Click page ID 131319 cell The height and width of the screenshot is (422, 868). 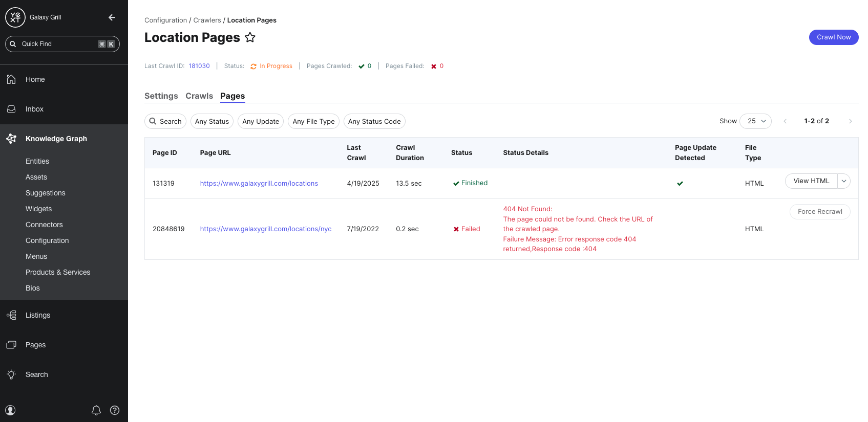(x=163, y=184)
